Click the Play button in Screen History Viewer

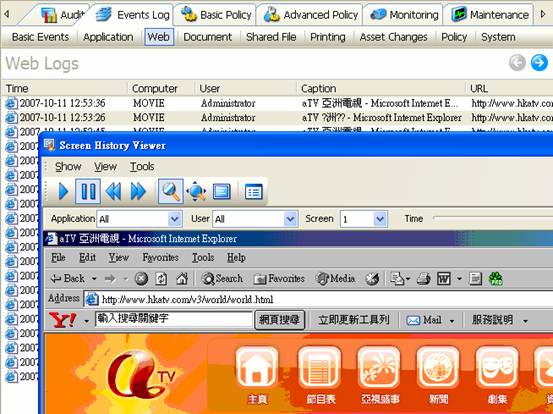click(63, 191)
